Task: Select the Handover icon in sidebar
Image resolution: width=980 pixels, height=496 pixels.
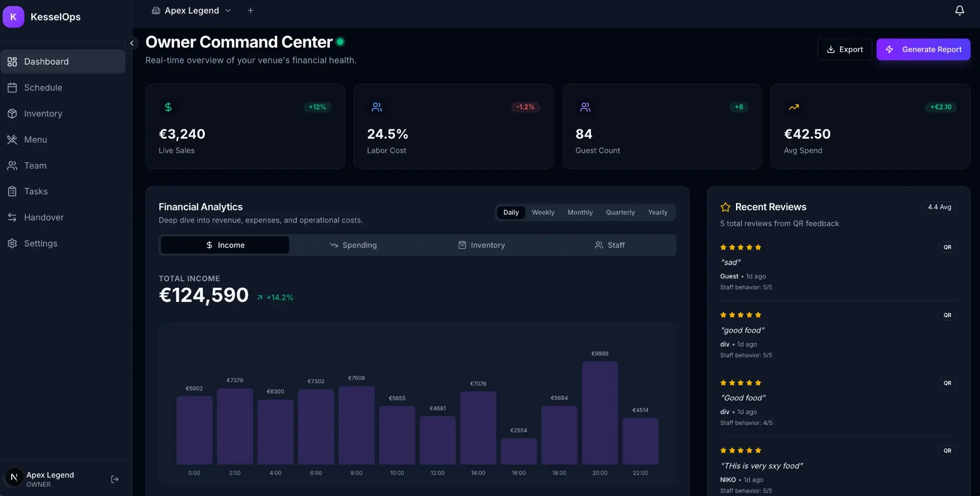Action: point(13,217)
